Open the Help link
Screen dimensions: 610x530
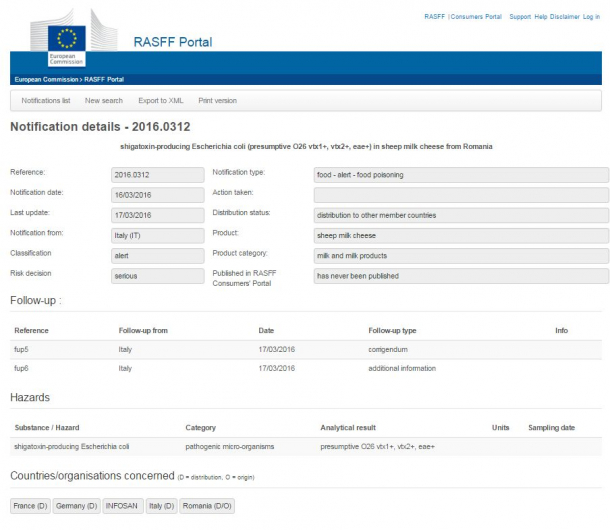(x=541, y=17)
